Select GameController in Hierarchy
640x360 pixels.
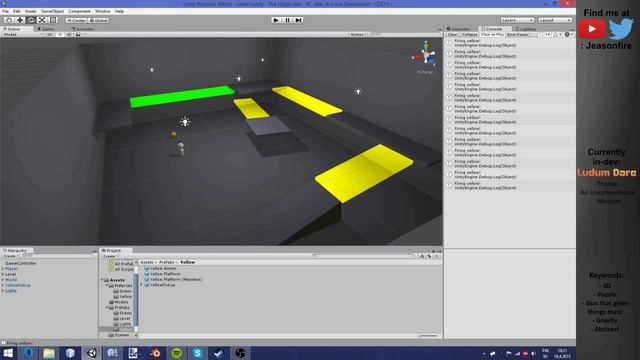pyautogui.click(x=21, y=263)
